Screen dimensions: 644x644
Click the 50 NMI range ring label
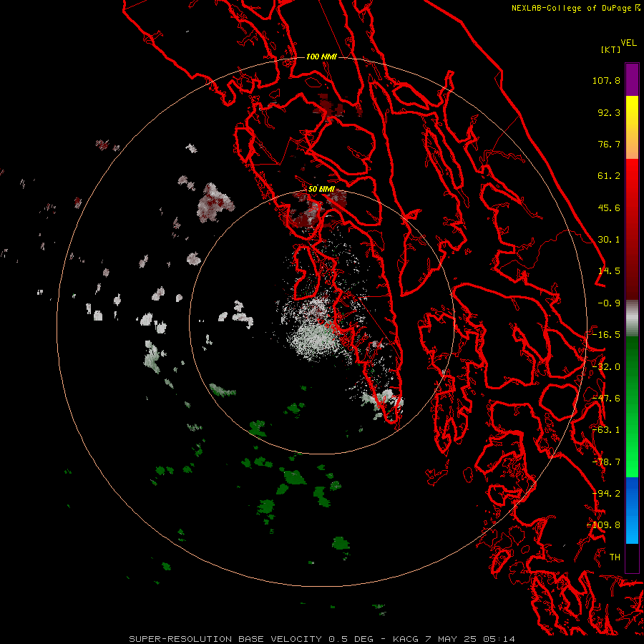tap(321, 190)
